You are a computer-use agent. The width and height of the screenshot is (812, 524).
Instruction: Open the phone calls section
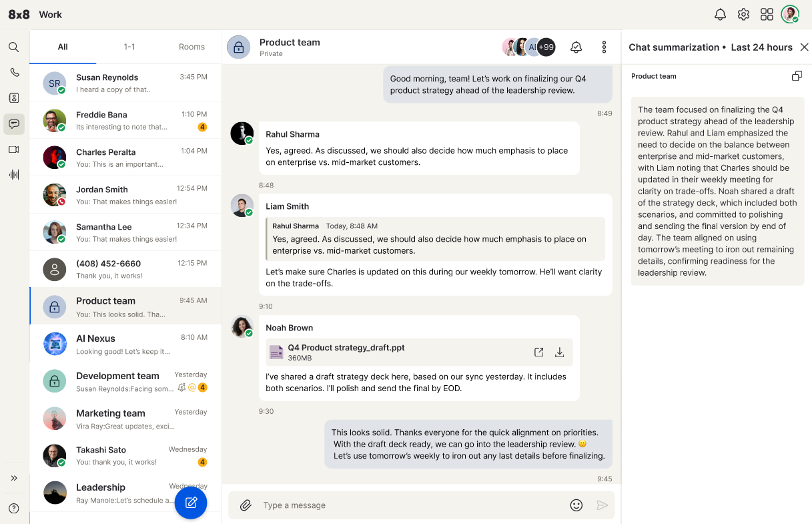click(13, 72)
